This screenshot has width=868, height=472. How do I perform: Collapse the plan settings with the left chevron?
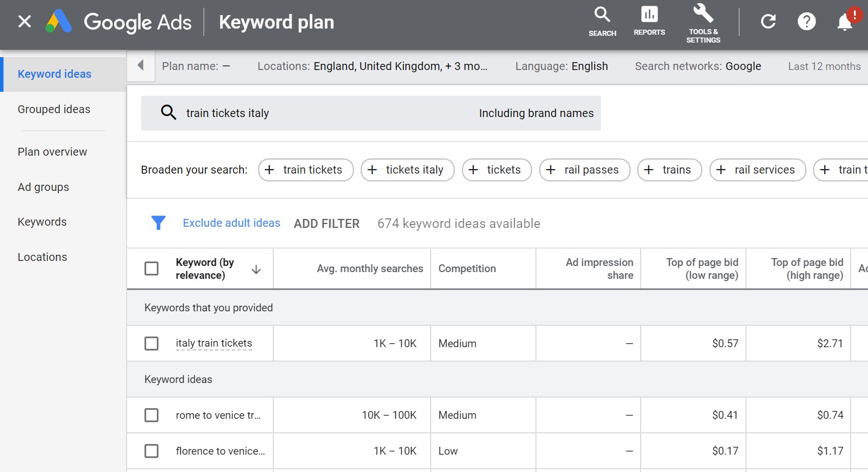[x=141, y=66]
